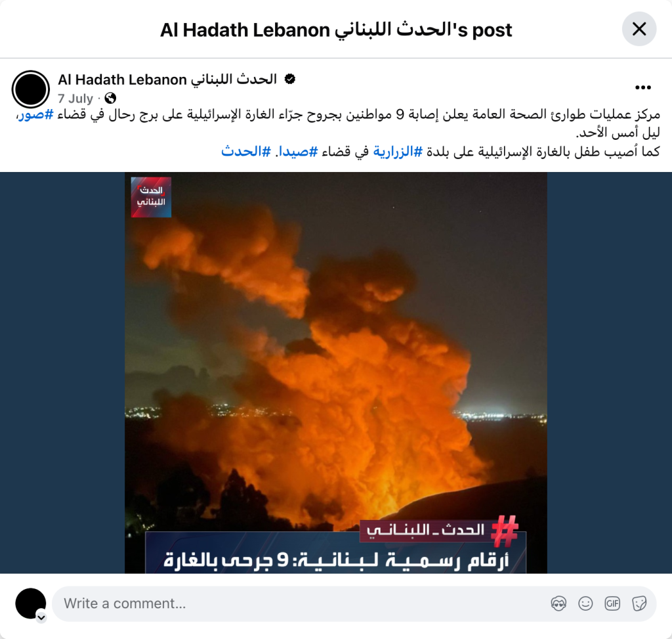Click the 7 July post timestamp
This screenshot has width=672, height=639.
[x=75, y=99]
